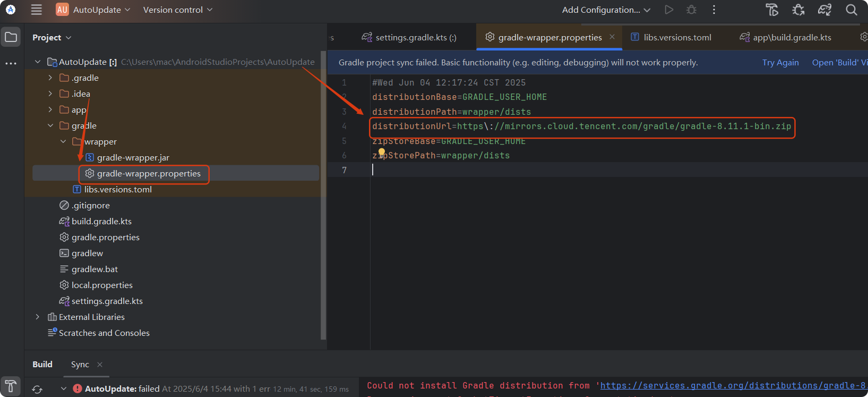Expand the app folder
The width and height of the screenshot is (868, 397).
[50, 109]
